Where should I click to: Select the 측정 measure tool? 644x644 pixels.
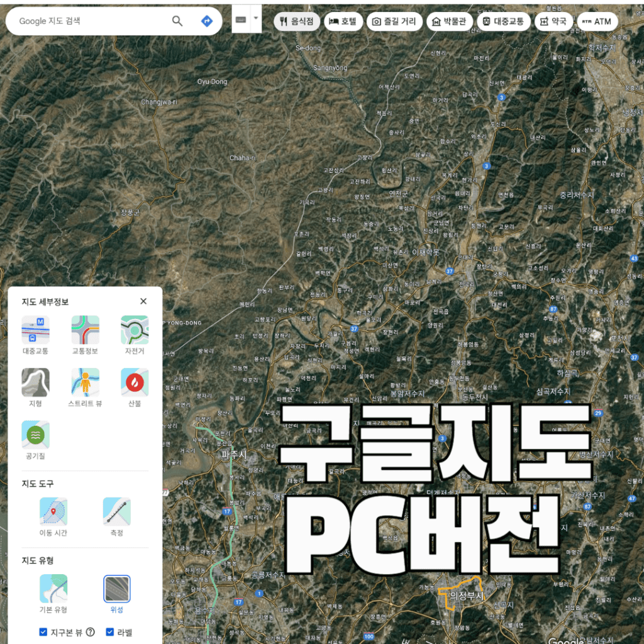pos(116,512)
